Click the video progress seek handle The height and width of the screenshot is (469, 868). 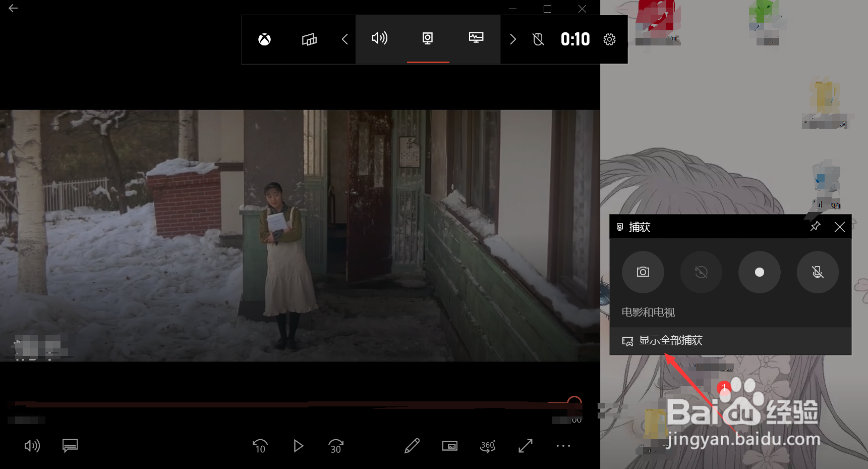(574, 403)
